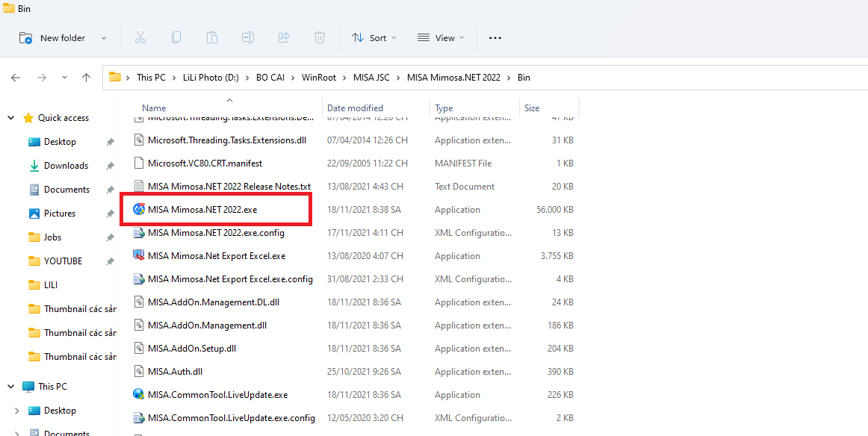868x436 pixels.
Task: Open the YOUTUBE folder in sidebar
Action: (63, 261)
